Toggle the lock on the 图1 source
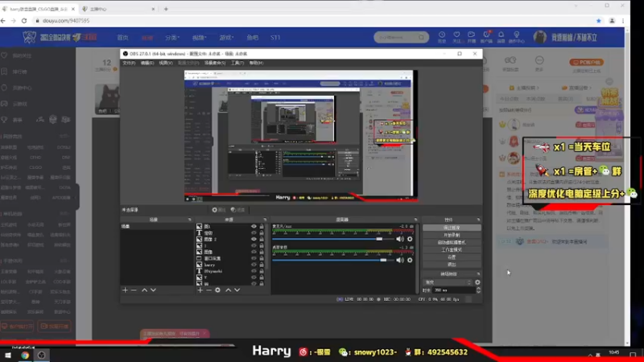The width and height of the screenshot is (644, 362). 262,227
